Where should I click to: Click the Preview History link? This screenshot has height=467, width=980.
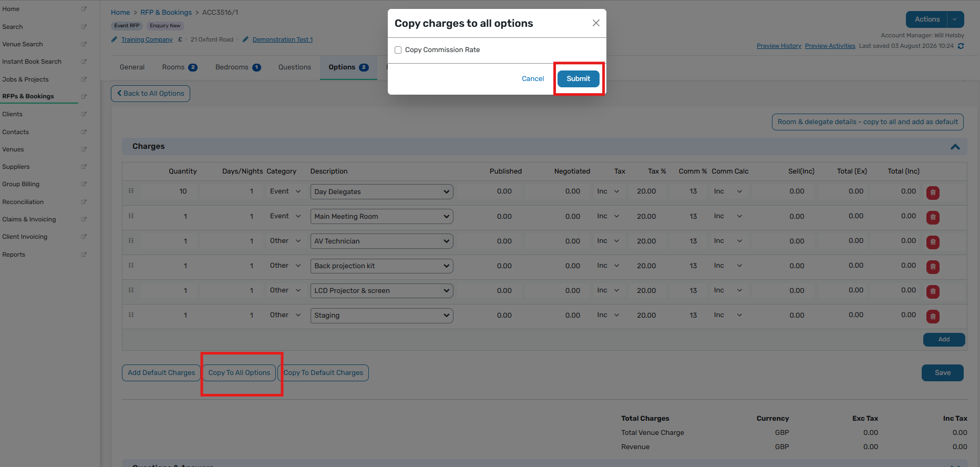779,46
